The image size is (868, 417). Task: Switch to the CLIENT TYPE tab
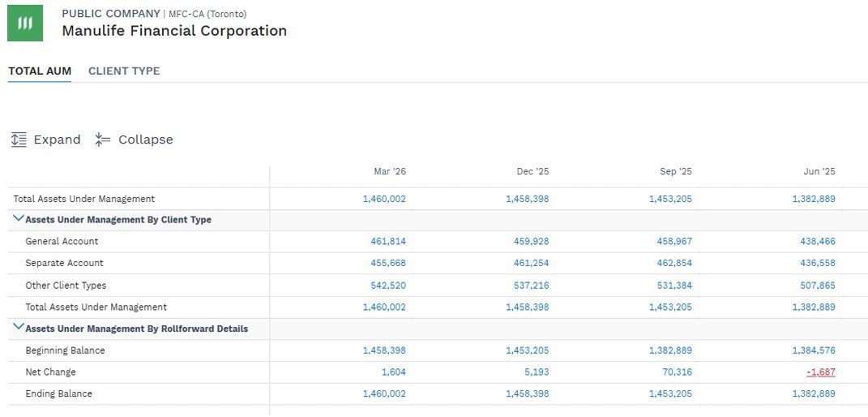[x=124, y=71]
